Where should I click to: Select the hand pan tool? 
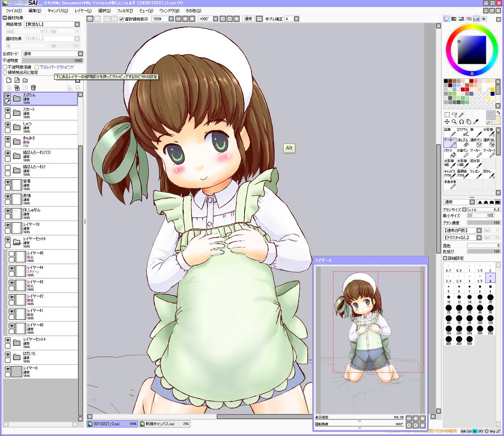coord(469,122)
